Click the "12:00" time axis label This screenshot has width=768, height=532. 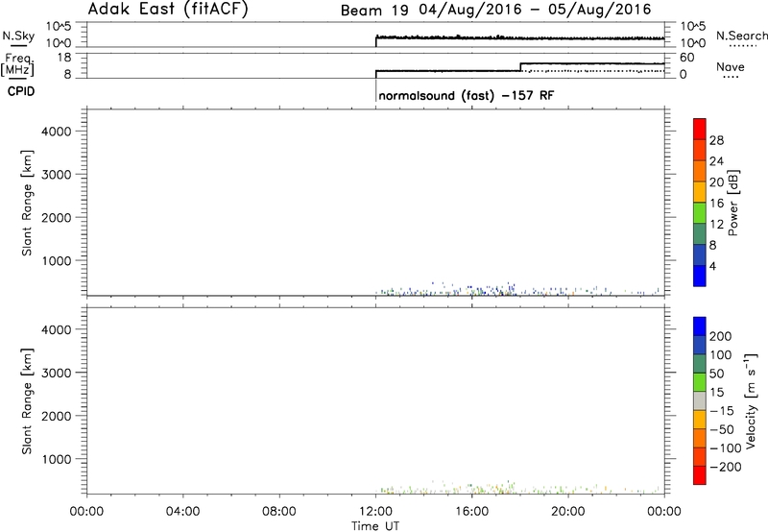click(375, 512)
